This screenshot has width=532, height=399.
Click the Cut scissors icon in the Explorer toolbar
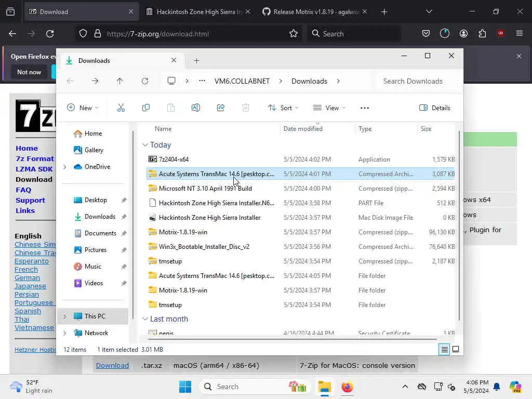pyautogui.click(x=121, y=108)
